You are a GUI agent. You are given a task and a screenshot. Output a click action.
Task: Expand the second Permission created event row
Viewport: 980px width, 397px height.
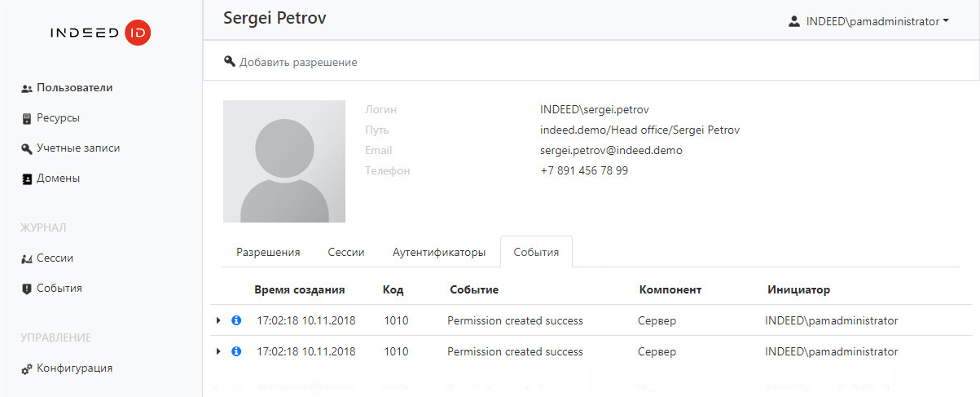(x=218, y=351)
